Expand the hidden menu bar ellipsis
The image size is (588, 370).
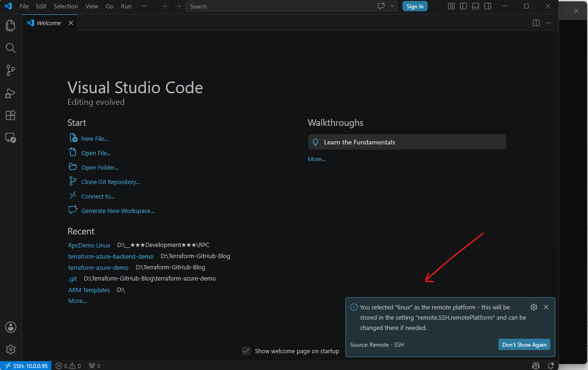click(x=144, y=6)
